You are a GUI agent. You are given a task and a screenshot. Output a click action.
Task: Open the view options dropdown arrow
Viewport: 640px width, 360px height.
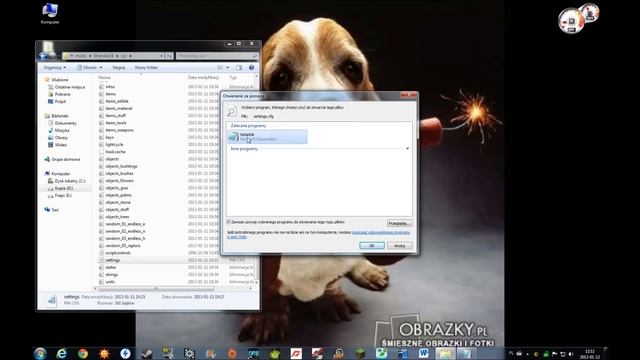(228, 67)
